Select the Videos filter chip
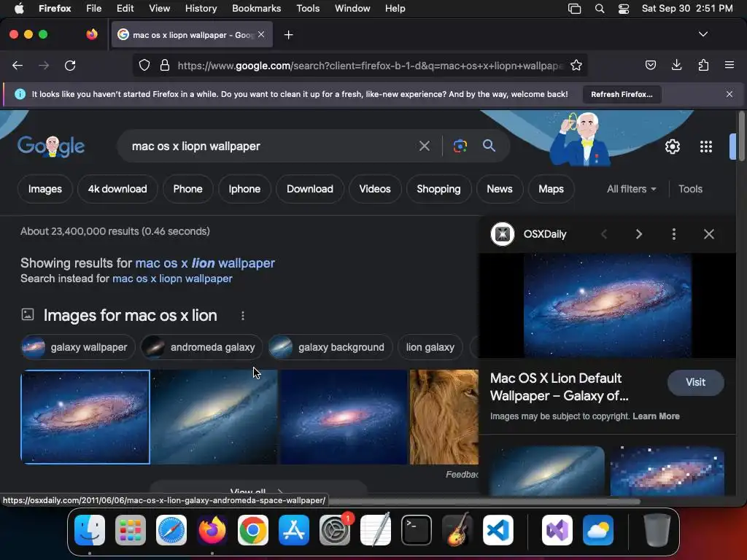The image size is (747, 560). pos(375,189)
